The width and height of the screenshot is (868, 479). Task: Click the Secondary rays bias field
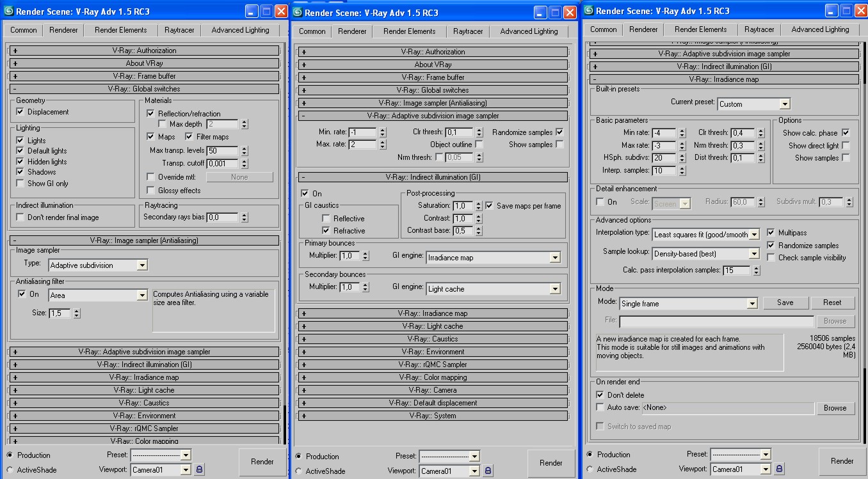point(223,217)
